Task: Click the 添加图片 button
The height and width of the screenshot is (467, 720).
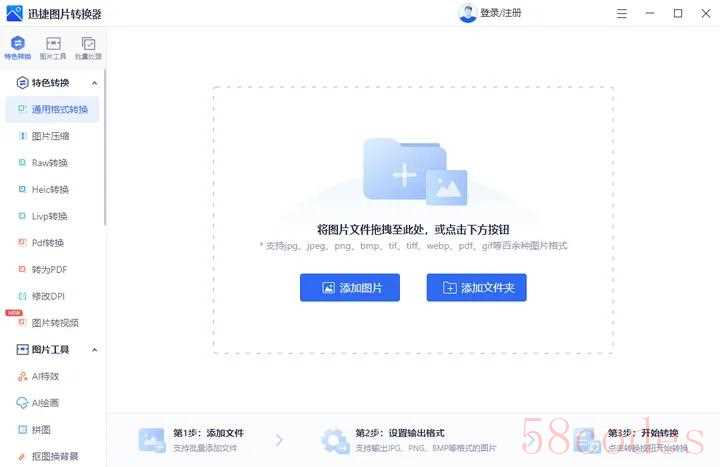Action: (x=350, y=287)
